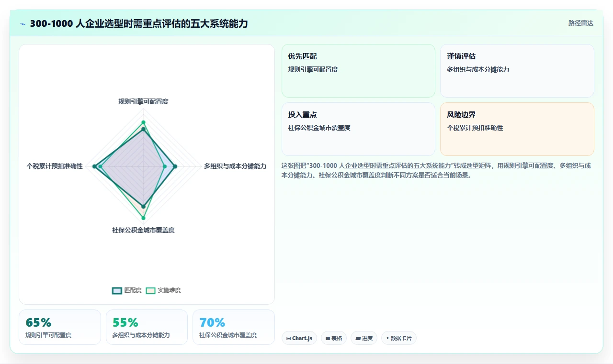This screenshot has height=364, width=613.
Task: Click the 路径雷达 label in the header
Action: pyautogui.click(x=581, y=23)
